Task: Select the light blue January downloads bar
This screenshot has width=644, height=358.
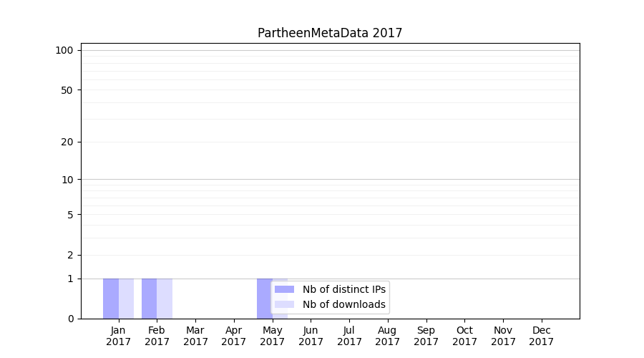Action: click(x=126, y=299)
